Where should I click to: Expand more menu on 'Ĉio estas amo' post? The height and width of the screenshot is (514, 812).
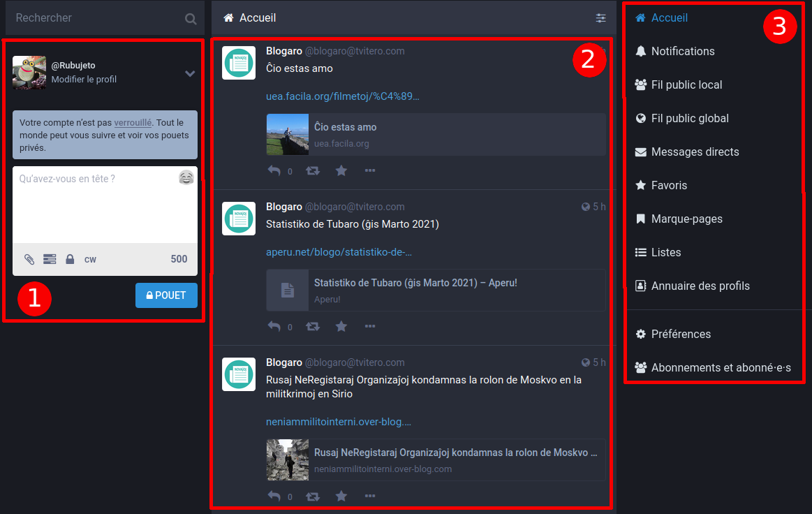(x=370, y=170)
